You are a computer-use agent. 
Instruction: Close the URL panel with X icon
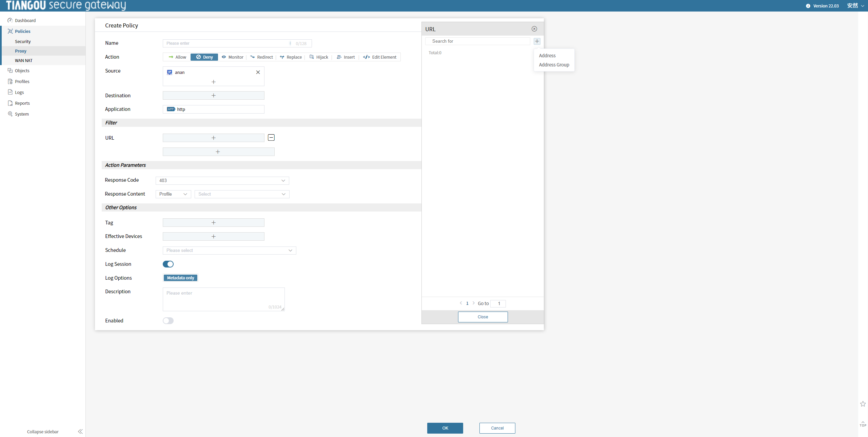534,29
